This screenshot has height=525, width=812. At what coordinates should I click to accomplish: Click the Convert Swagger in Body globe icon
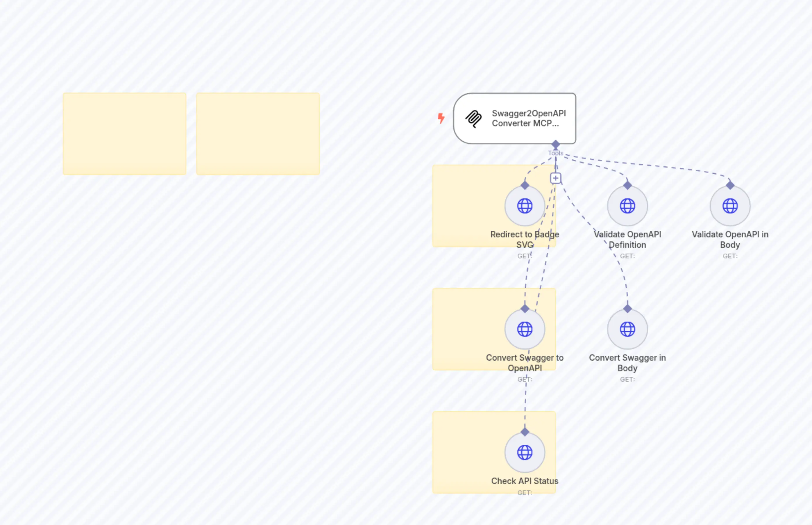[627, 329]
